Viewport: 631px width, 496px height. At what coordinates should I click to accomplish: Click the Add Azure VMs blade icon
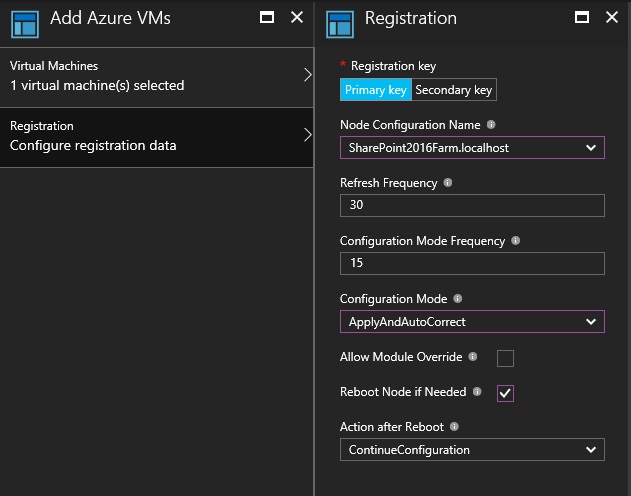(x=25, y=25)
